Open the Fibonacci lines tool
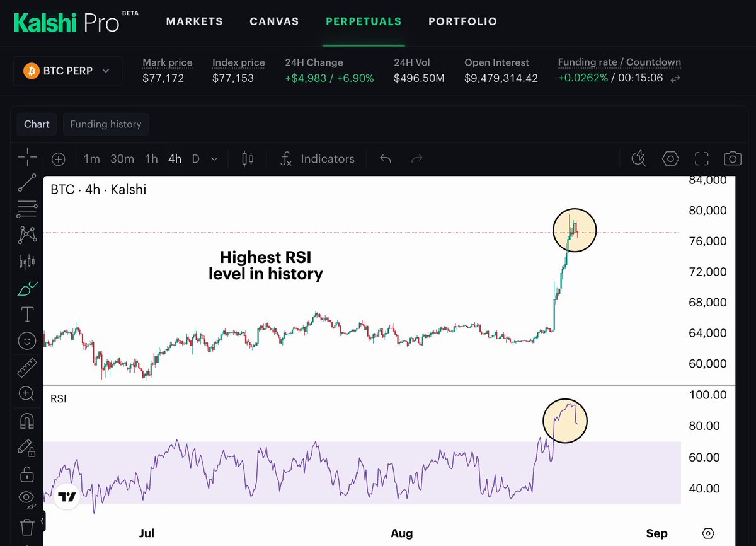Image resolution: width=756 pixels, height=546 pixels. (26, 208)
